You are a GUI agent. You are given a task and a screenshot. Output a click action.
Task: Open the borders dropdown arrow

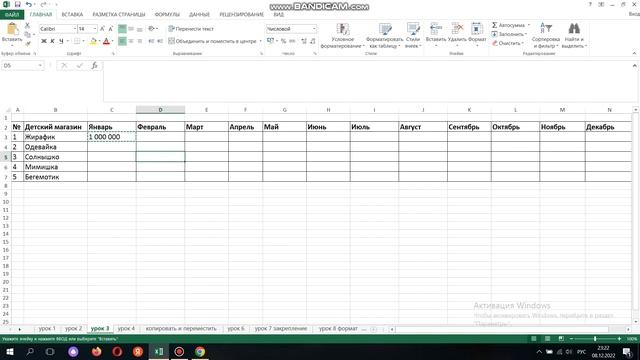[x=83, y=41]
